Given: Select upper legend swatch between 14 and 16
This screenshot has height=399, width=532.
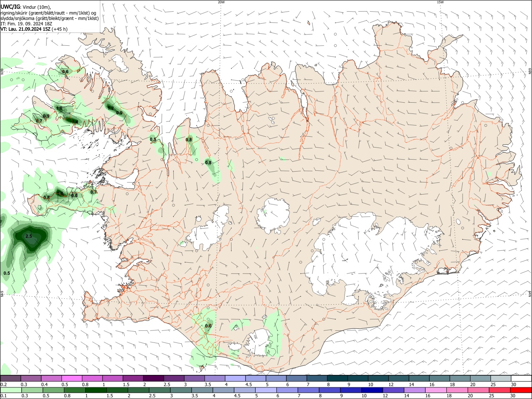Looking at the screenshot, I should (419, 378).
